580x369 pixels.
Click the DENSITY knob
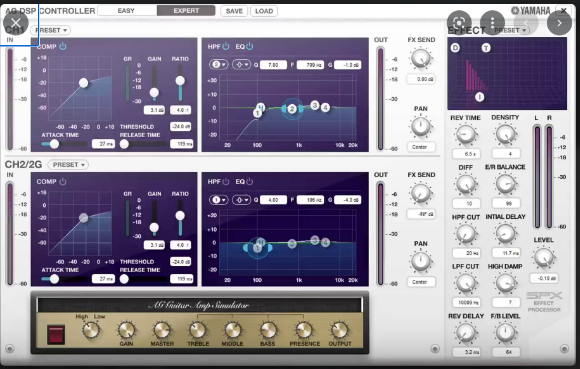[x=505, y=135]
